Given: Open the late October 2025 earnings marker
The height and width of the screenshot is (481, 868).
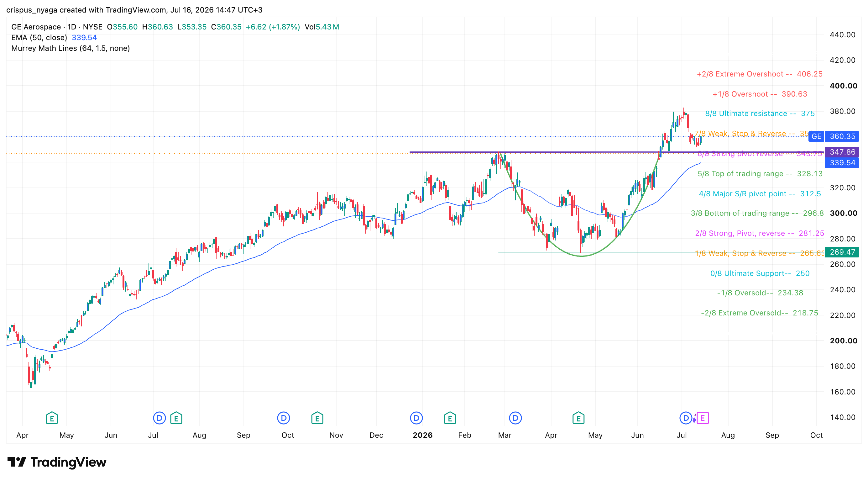Looking at the screenshot, I should (x=317, y=418).
